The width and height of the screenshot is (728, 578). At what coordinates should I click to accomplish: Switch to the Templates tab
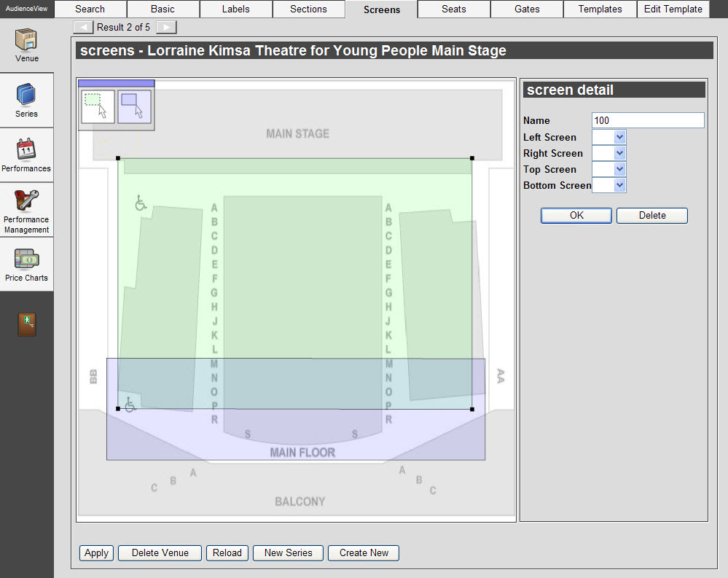coord(600,9)
